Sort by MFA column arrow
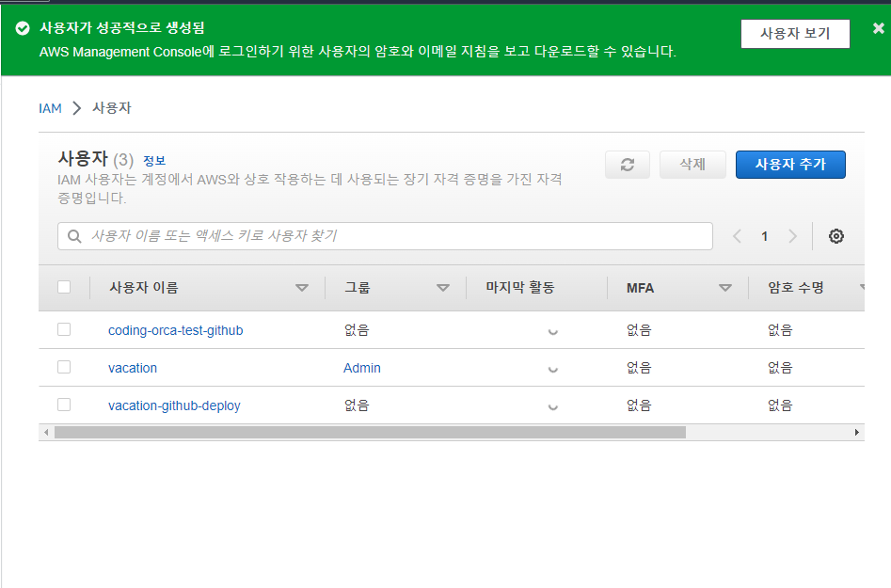This screenshot has width=891, height=588. pyautogui.click(x=725, y=288)
